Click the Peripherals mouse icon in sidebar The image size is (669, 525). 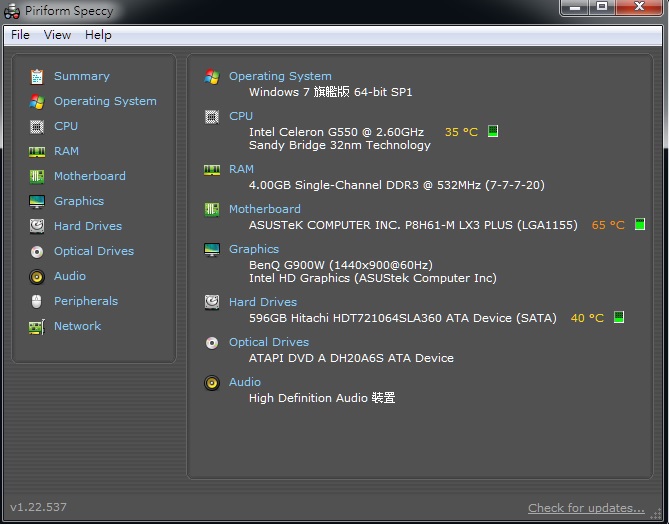[x=37, y=301]
